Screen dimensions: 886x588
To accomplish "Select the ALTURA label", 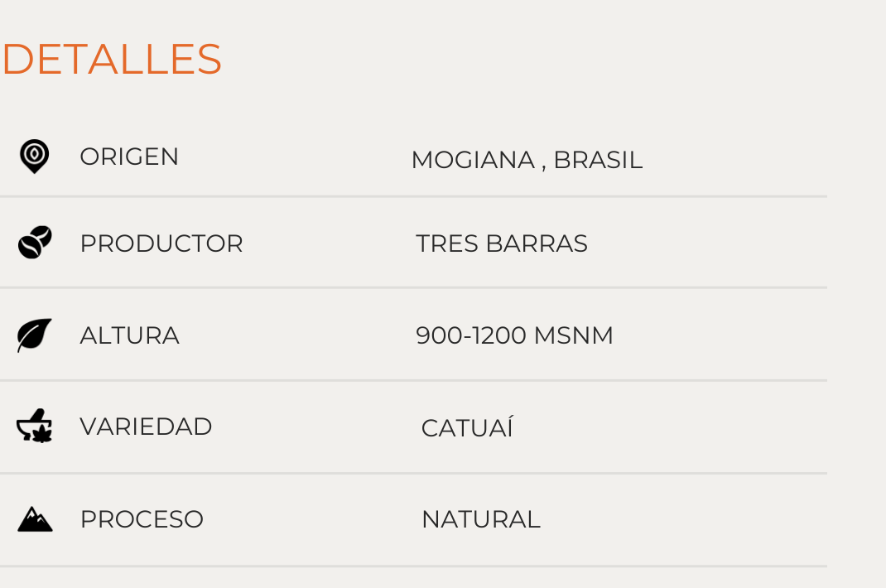I will (x=130, y=336).
